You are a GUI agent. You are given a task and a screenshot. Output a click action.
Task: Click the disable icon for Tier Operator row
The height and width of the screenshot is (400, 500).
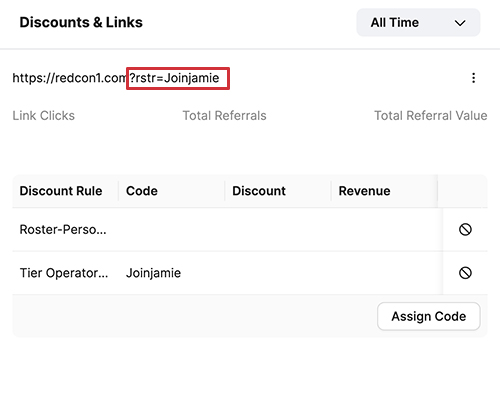[465, 273]
